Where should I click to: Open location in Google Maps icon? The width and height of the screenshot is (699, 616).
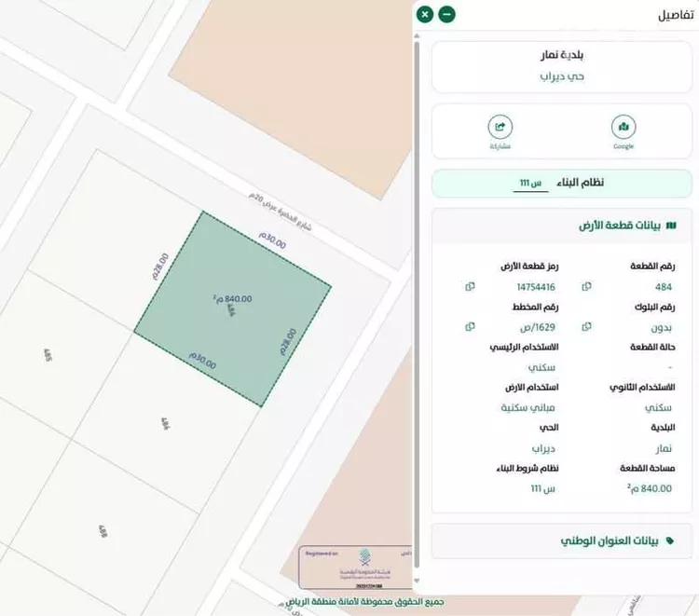point(624,127)
